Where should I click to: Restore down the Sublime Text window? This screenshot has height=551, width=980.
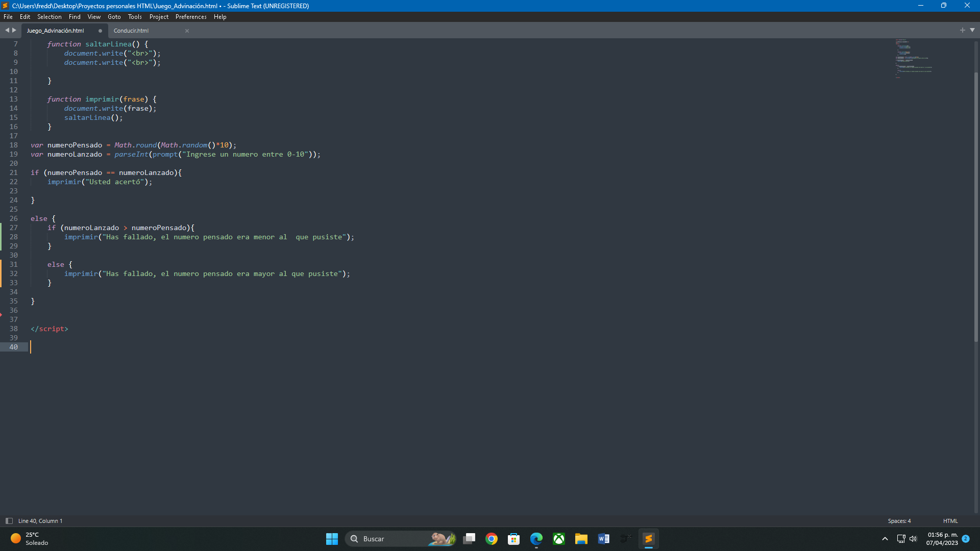944,6
